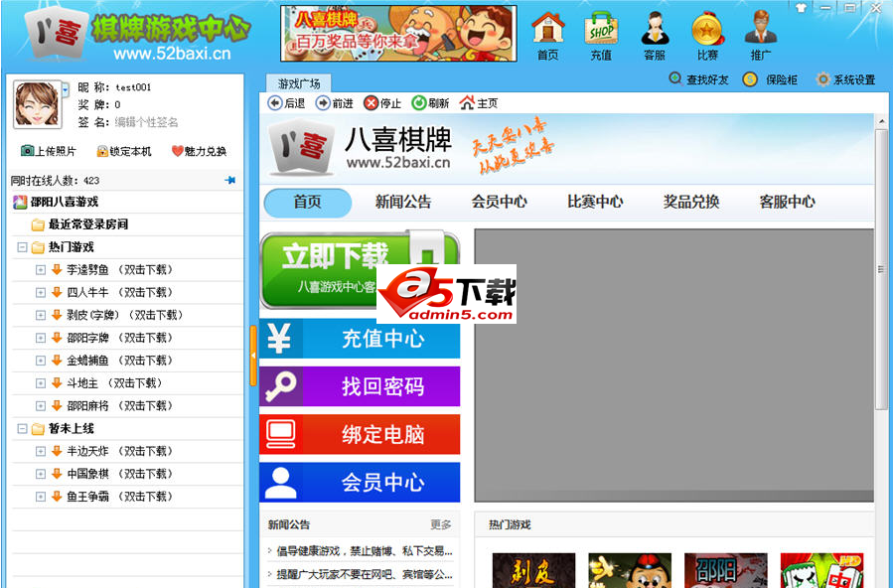Expand the 剥皮(字牌) tree node

tap(41, 315)
